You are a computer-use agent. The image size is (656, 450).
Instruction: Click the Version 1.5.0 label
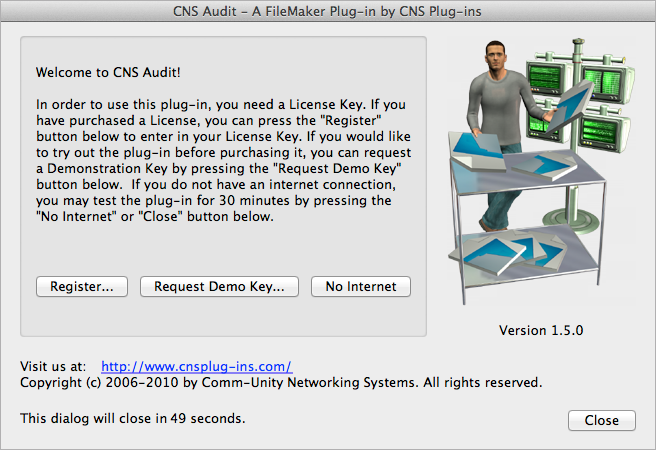tap(541, 330)
